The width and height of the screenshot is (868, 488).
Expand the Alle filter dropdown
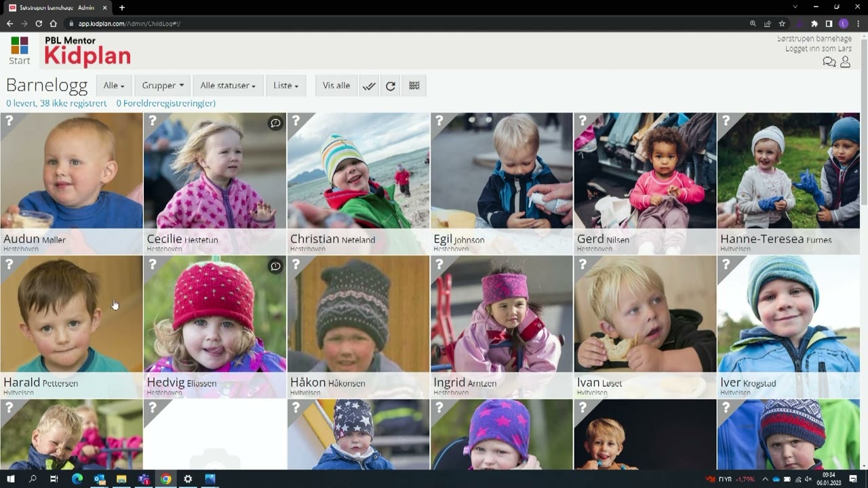tap(113, 86)
